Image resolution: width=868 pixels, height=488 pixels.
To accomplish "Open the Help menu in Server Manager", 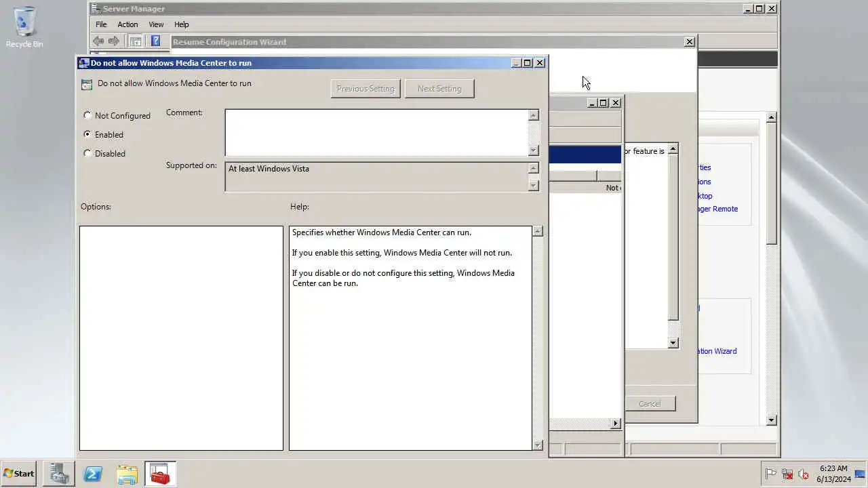I will coord(181,24).
